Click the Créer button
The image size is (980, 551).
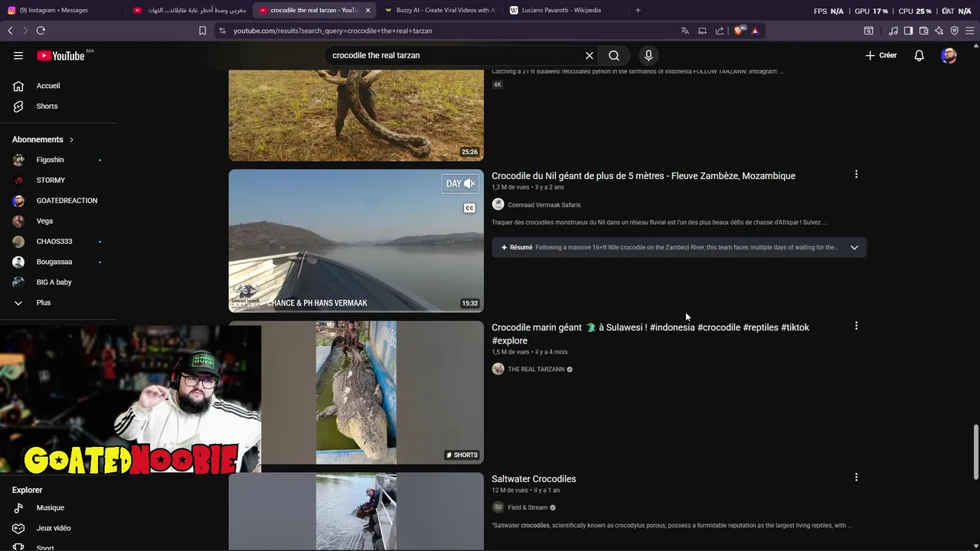tap(881, 55)
